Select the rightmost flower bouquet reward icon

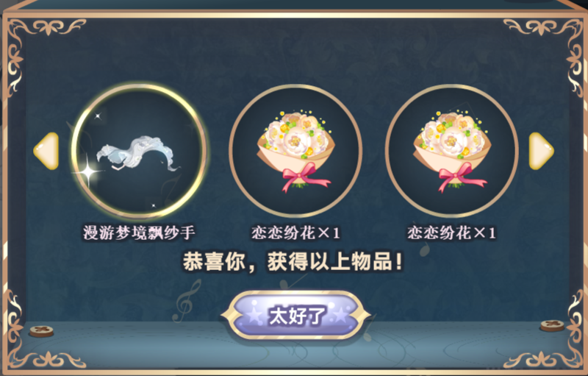click(x=452, y=151)
